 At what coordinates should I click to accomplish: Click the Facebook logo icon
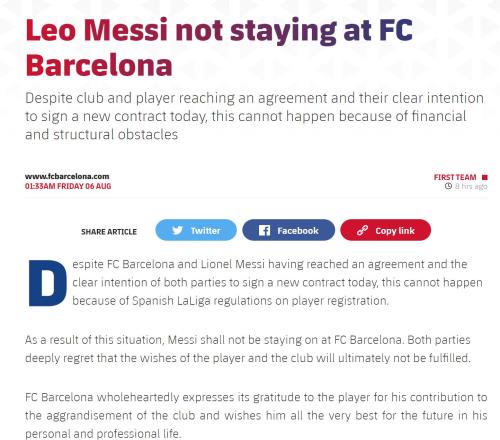264,230
